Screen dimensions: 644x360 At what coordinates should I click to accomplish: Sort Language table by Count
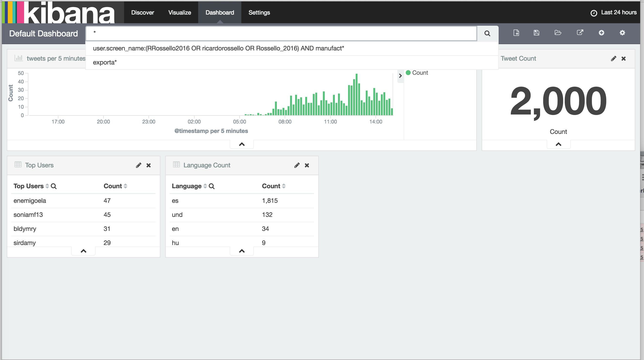[x=284, y=186]
